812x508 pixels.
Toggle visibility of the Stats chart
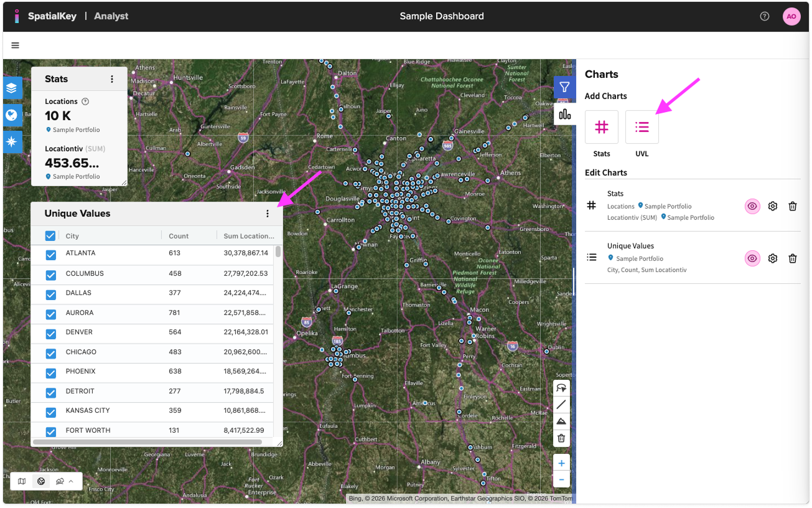tap(752, 205)
